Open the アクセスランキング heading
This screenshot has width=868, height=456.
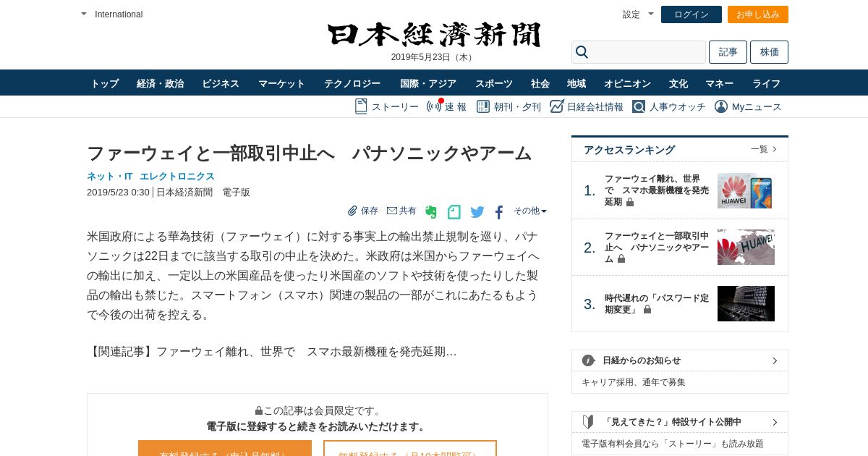[629, 150]
